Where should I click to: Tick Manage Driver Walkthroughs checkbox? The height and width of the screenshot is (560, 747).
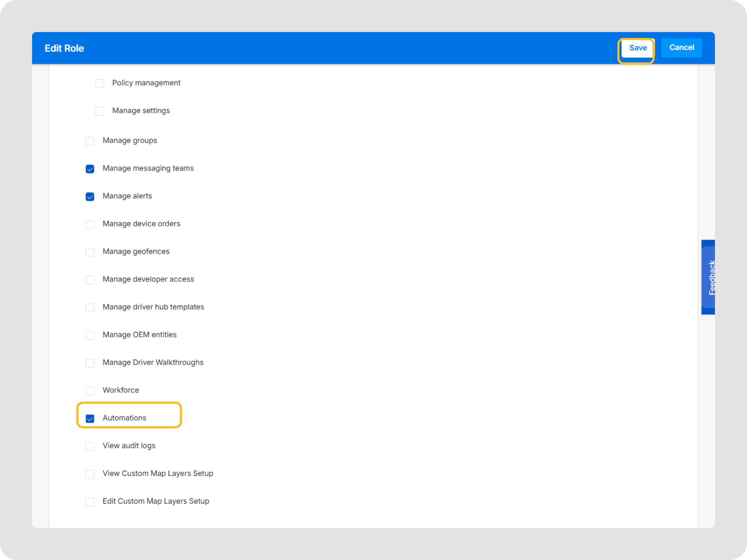90,363
